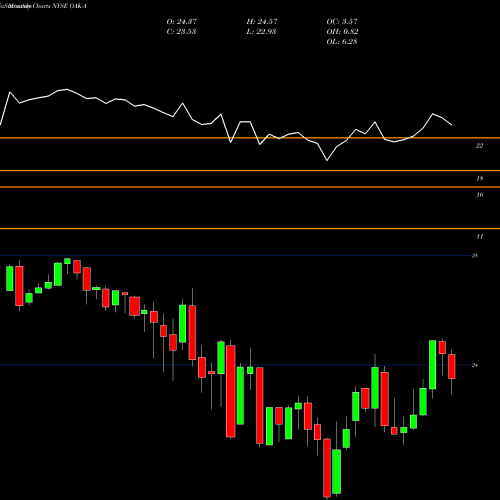Click the 'O: 24.37' open value
The height and width of the screenshot is (500, 500).
[182, 22]
